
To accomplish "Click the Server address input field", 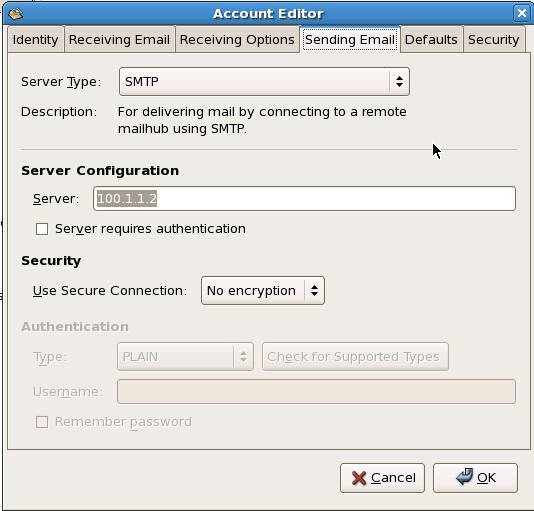I will [x=304, y=199].
